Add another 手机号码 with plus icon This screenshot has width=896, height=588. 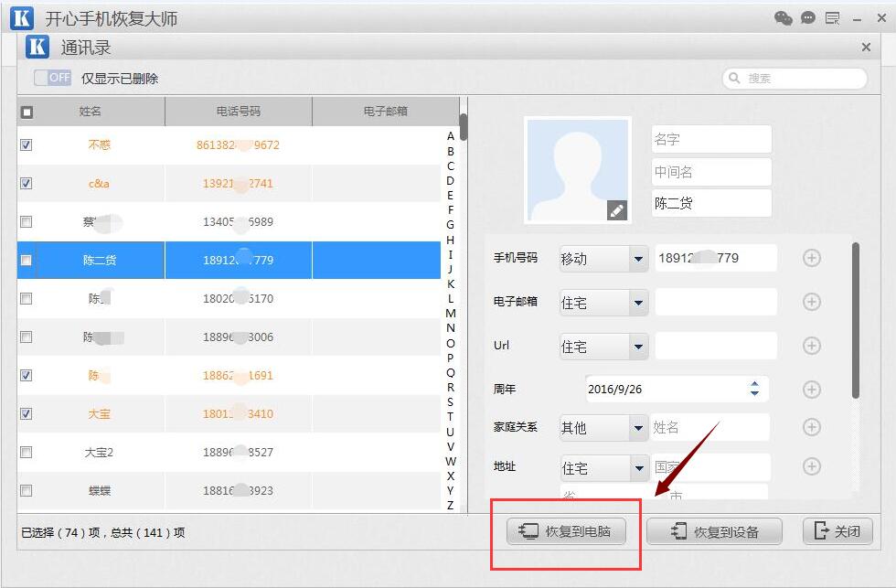(x=812, y=258)
